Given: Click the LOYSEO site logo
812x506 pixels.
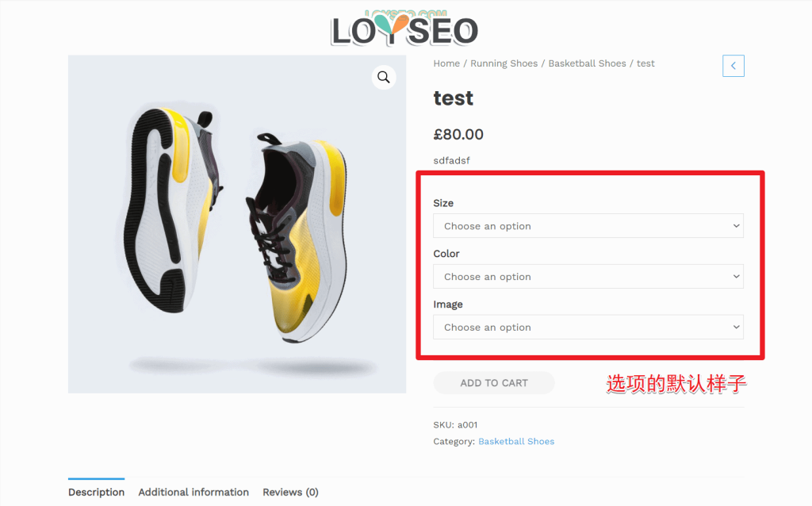Looking at the screenshot, I should tap(404, 29).
